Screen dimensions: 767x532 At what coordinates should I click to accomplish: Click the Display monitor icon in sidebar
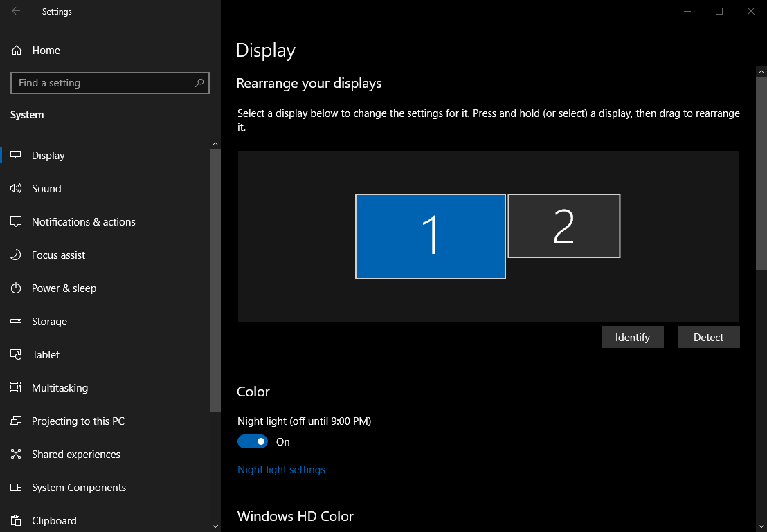tap(16, 155)
